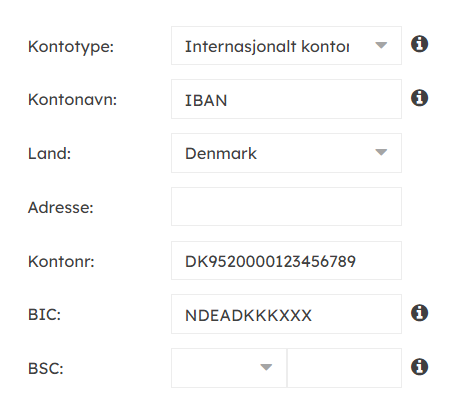Image resolution: width=461 pixels, height=400 pixels.
Task: Select the Land label
Action: click(49, 154)
